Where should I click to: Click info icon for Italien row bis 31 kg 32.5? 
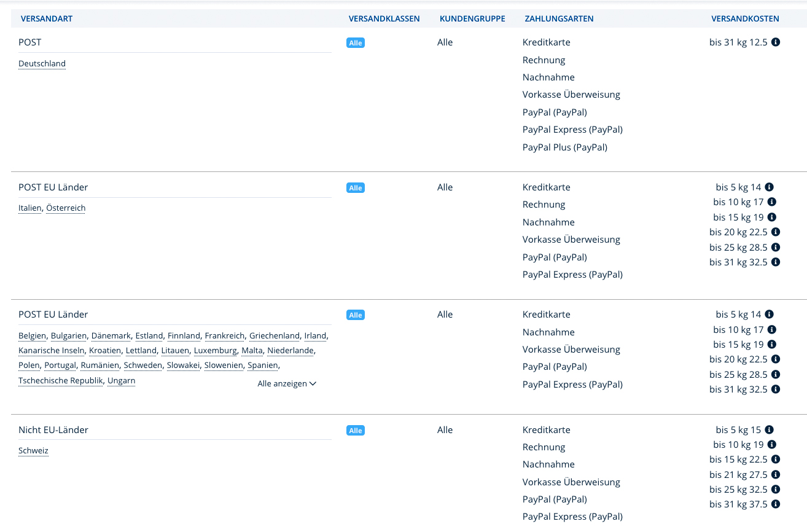[776, 262]
